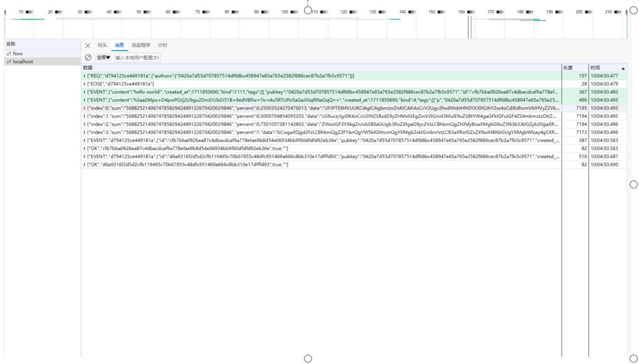
Task: Click the 100 毫秒 timeline mark
Action: click(x=289, y=12)
